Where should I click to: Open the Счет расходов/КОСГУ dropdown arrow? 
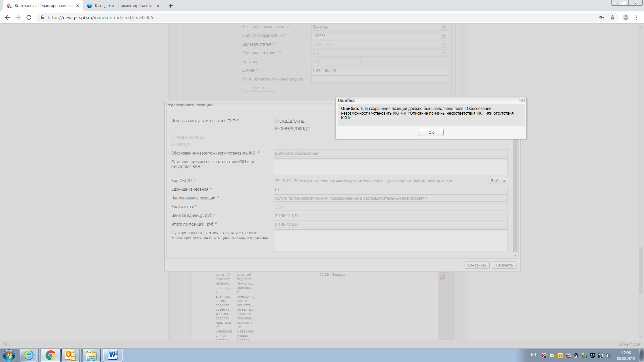tap(444, 36)
